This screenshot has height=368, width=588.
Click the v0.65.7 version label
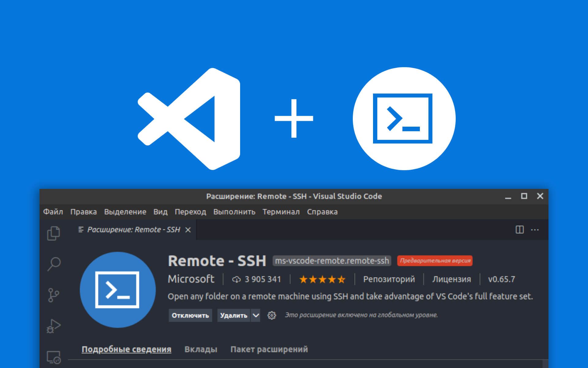click(x=501, y=279)
